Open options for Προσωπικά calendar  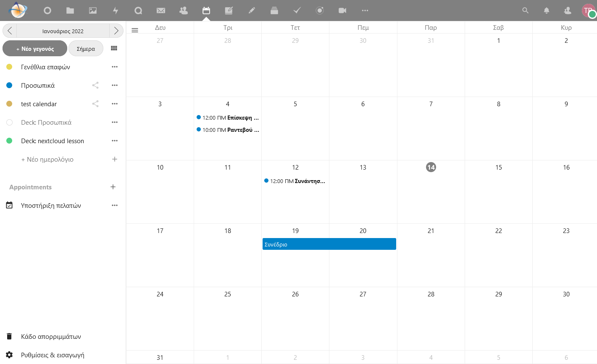pyautogui.click(x=115, y=85)
